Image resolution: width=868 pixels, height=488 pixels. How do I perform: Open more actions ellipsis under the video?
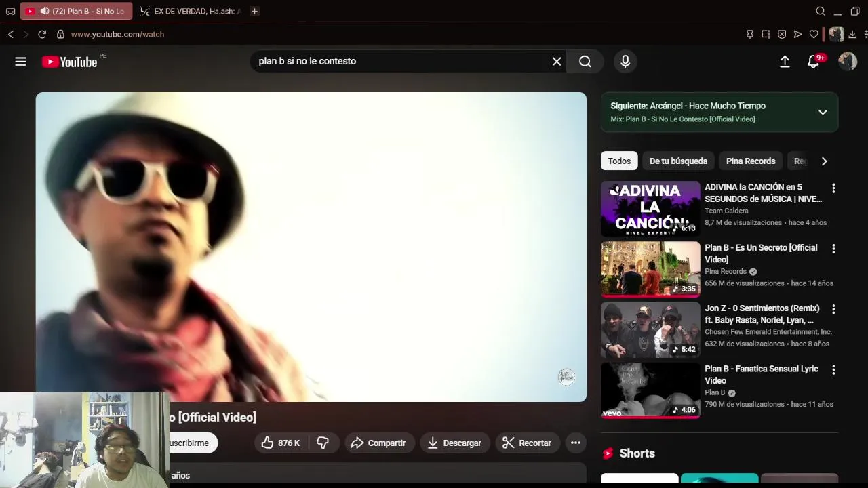click(x=576, y=443)
